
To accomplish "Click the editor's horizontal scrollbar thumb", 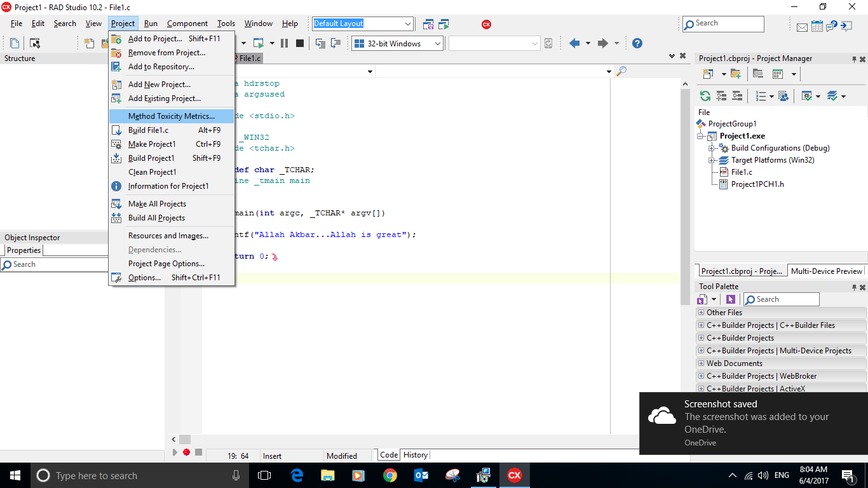I will pos(184,439).
